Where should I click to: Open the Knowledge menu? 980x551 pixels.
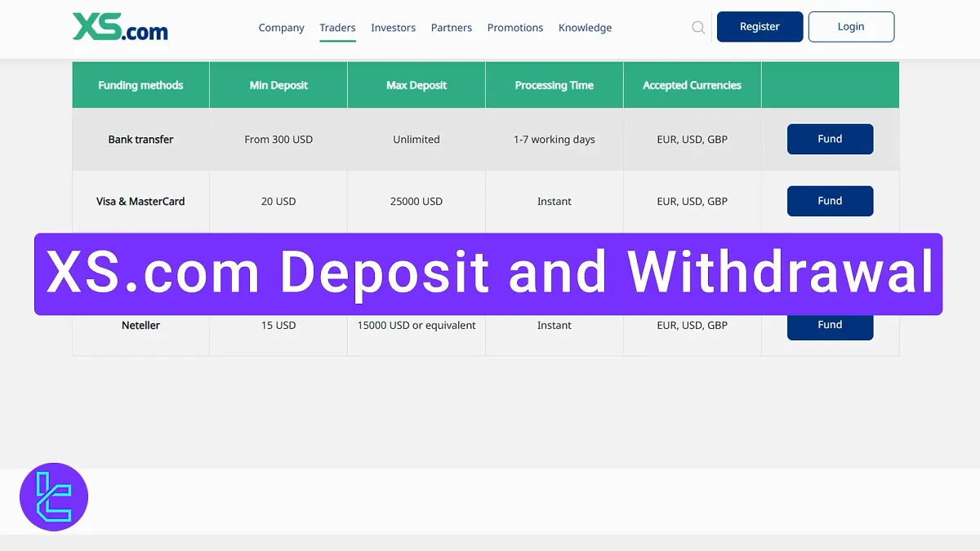585,27
